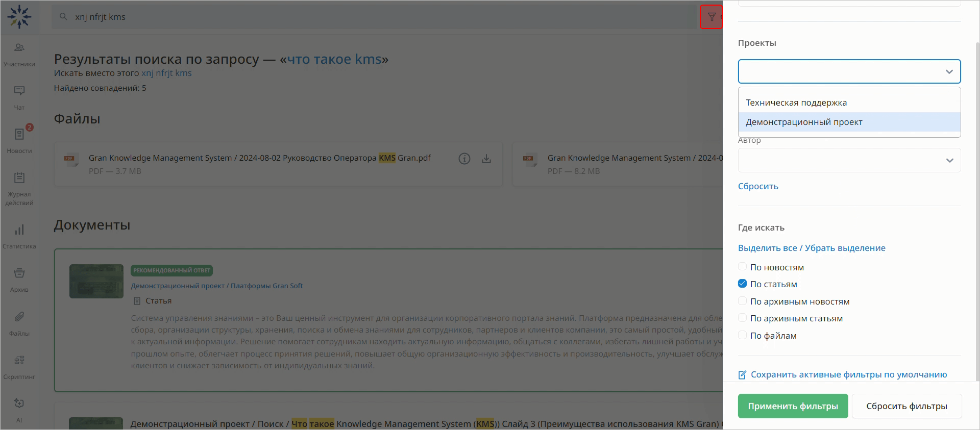Uncheck По статьям checkbox
The width and height of the screenshot is (980, 430).
(x=742, y=284)
